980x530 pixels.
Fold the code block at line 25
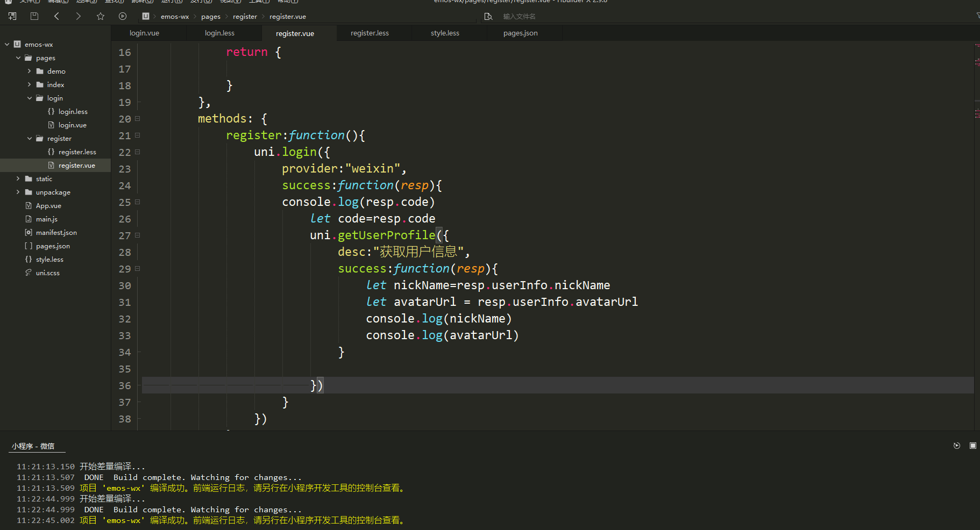click(138, 202)
